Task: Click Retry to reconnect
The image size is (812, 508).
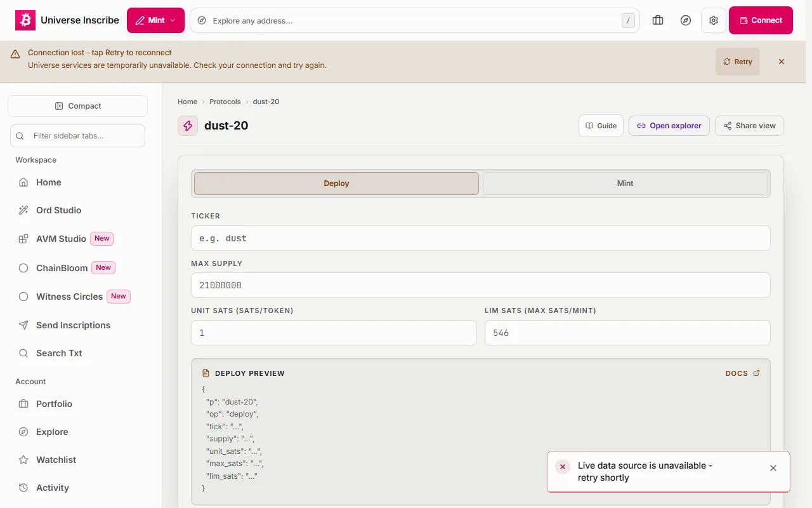Action: point(738,62)
